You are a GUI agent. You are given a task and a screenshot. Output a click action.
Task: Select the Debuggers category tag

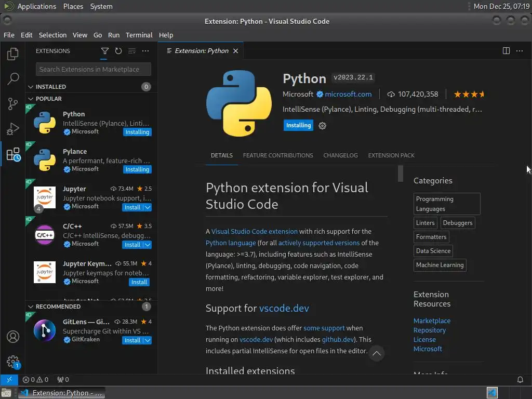click(458, 223)
